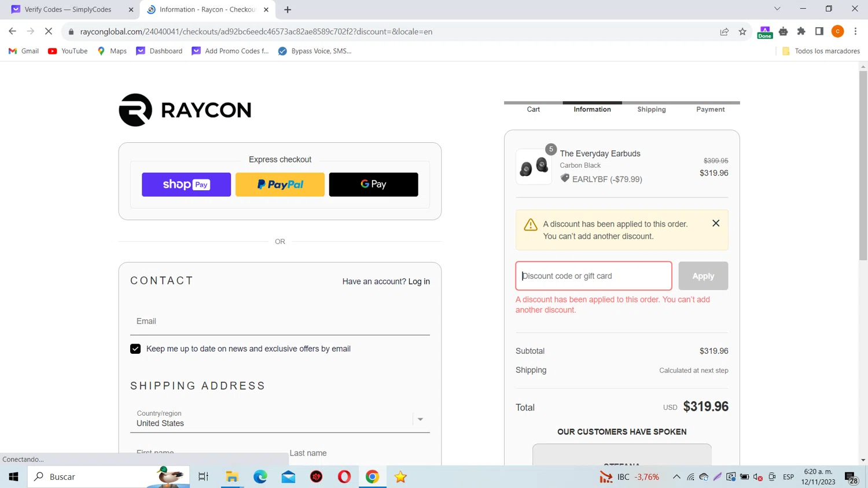Open the star app on the taskbar
Viewport: 868px width, 488px height.
pyautogui.click(x=400, y=477)
